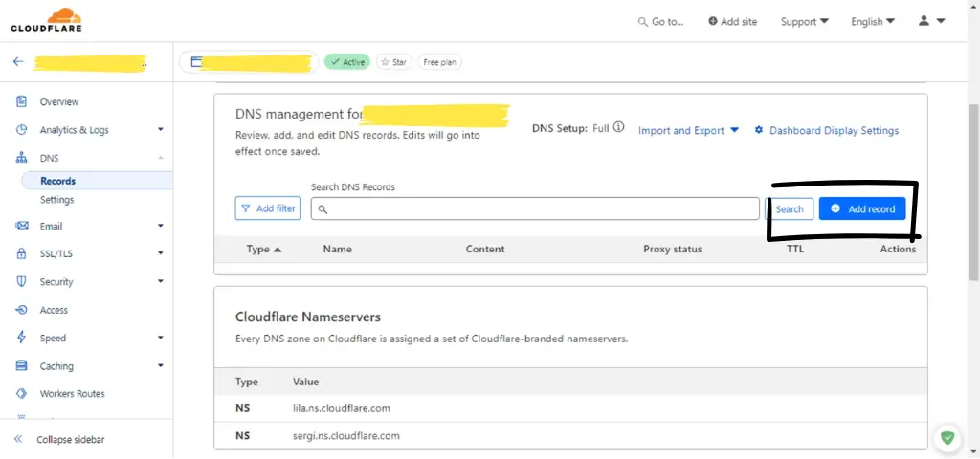Image resolution: width=980 pixels, height=459 pixels.
Task: Click the Add record button
Action: point(862,208)
